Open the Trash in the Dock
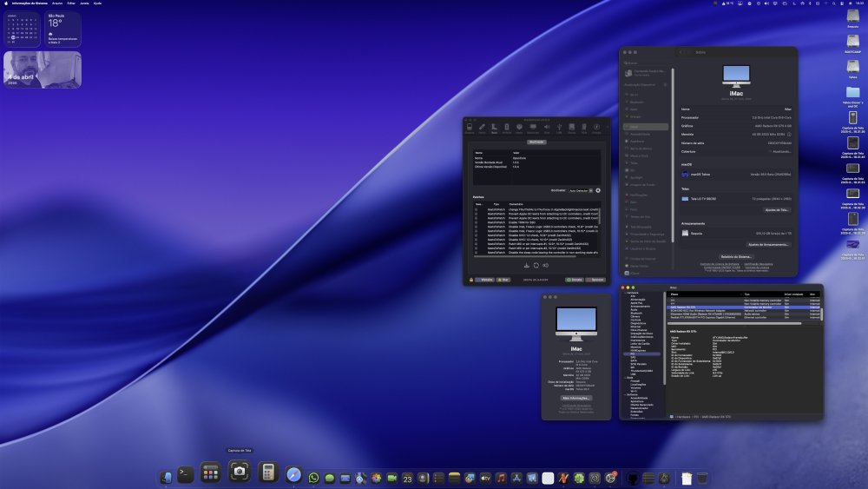This screenshot has height=489, width=868. [x=702, y=478]
